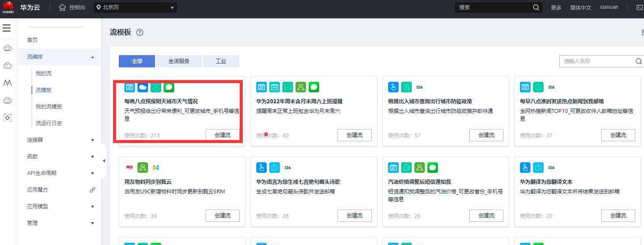Click 创建流 on the 华为翻译 card

point(618,216)
